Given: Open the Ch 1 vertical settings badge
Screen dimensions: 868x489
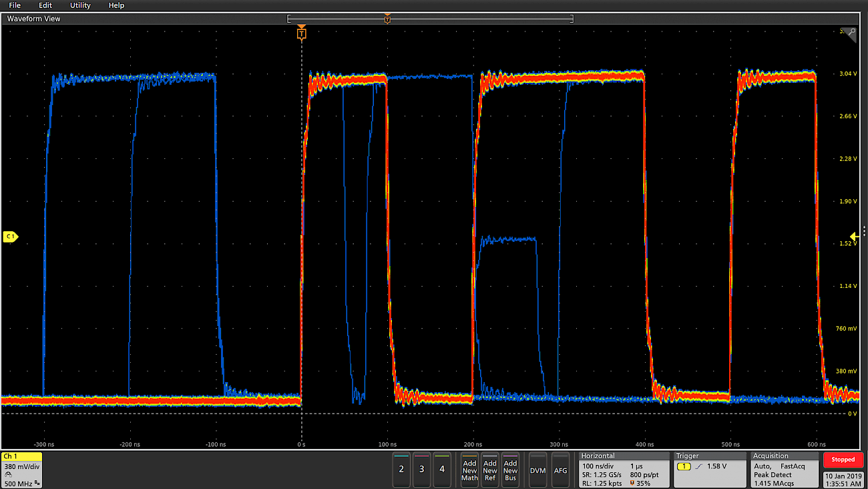Looking at the screenshot, I should (21, 470).
